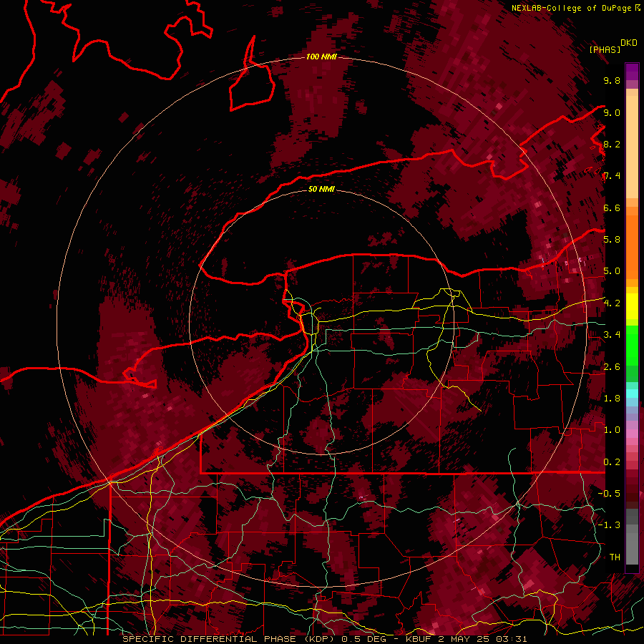
Task: Click the 1.0 value on color scale
Action: coord(612,430)
